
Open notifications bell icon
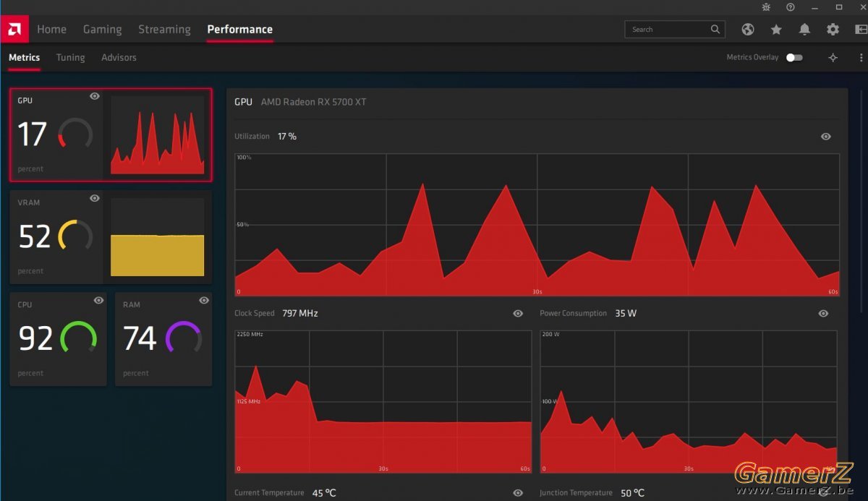(x=804, y=30)
